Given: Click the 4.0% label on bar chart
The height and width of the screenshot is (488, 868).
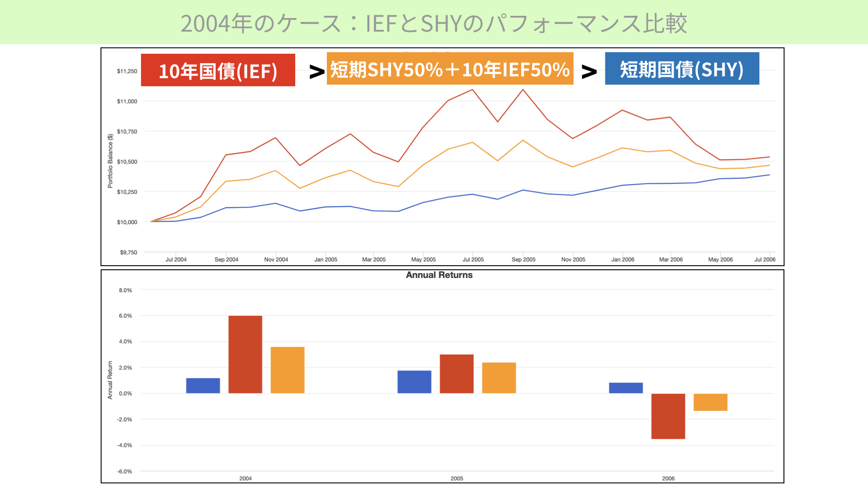Looking at the screenshot, I should click(125, 342).
